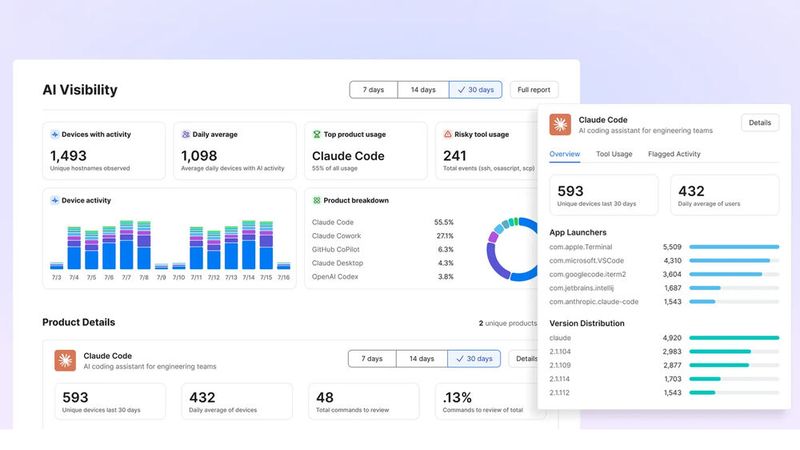Click the Top product usage trophy icon
Screen dimensions: 800x450
click(x=317, y=134)
